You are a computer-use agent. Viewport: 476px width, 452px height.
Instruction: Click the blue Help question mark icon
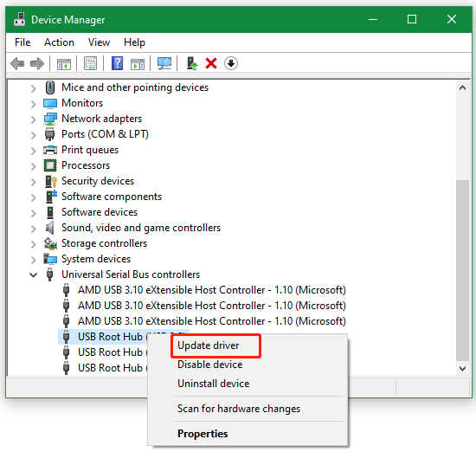click(x=117, y=63)
